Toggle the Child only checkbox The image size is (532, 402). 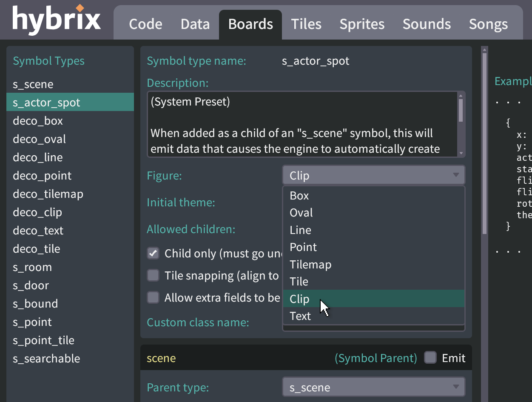[153, 254]
